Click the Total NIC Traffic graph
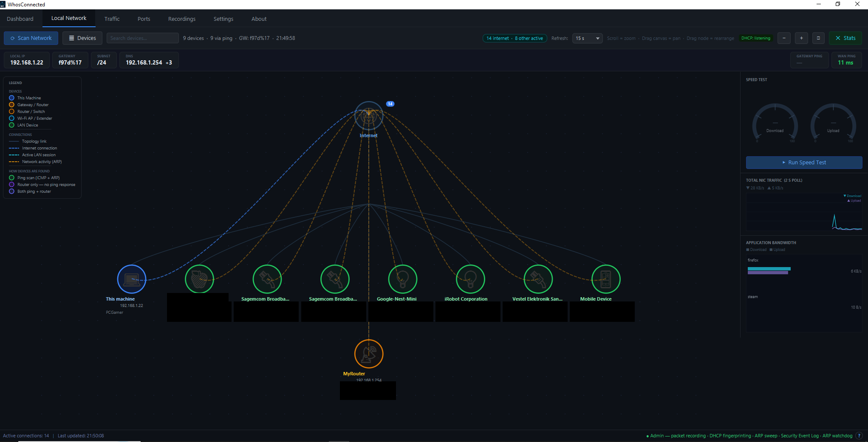This screenshot has height=442, width=868. 804,212
